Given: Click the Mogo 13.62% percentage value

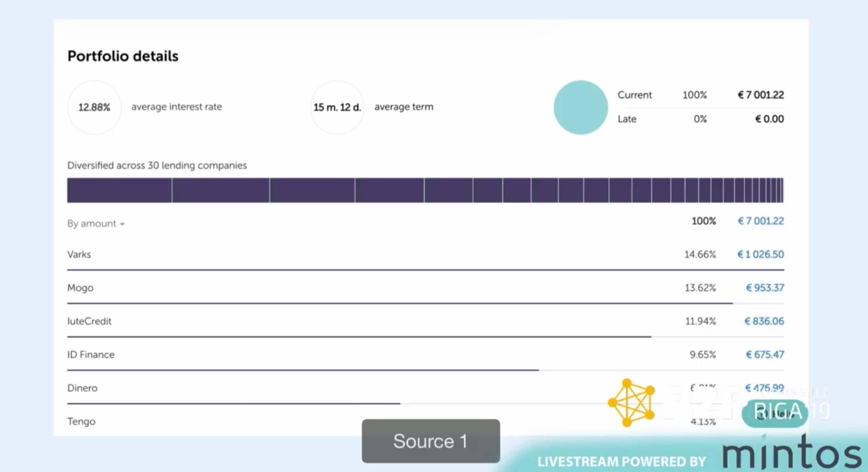Looking at the screenshot, I should pyautogui.click(x=700, y=288).
